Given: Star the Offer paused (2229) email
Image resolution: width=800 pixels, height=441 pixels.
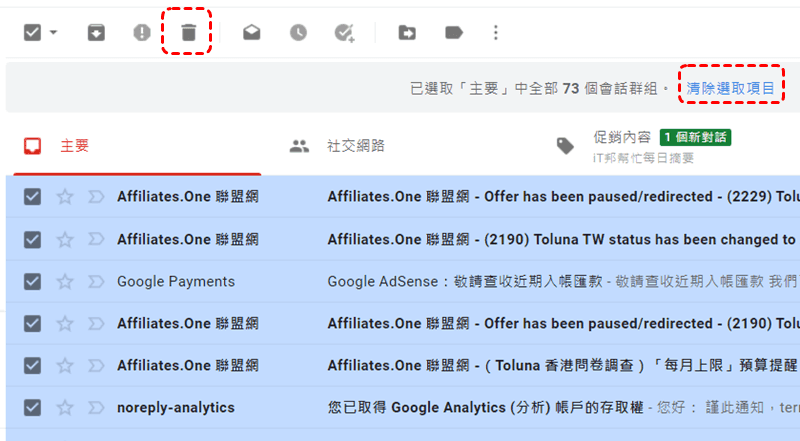Looking at the screenshot, I should 65,197.
